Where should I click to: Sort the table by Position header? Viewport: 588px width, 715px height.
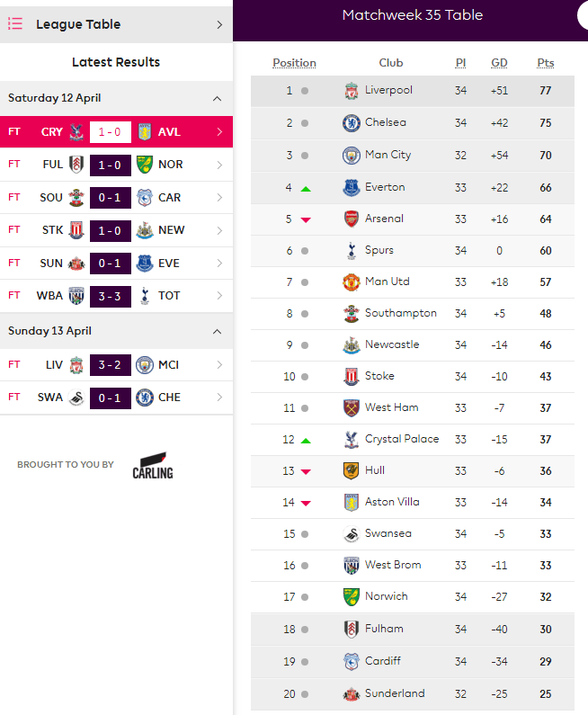[x=294, y=63]
